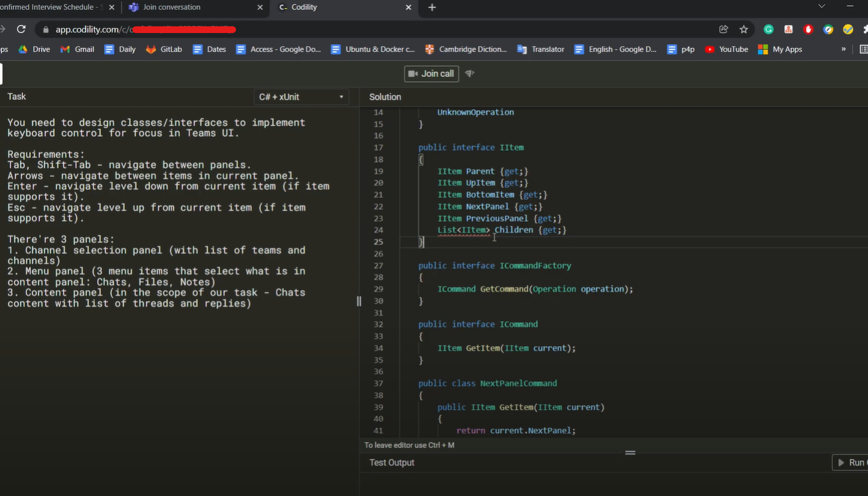Open a new browser tab
This screenshot has height=496, width=868.
(x=432, y=7)
